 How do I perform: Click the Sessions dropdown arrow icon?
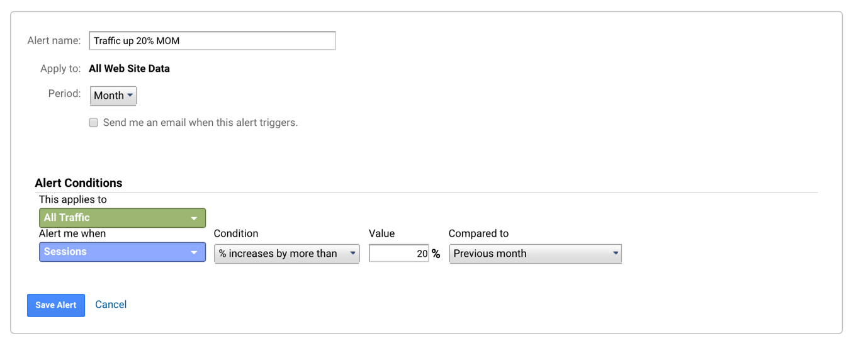pos(194,252)
